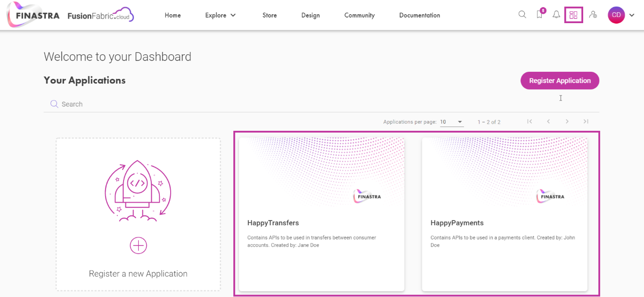644x297 pixels.
Task: Open the Store page
Action: [x=270, y=15]
